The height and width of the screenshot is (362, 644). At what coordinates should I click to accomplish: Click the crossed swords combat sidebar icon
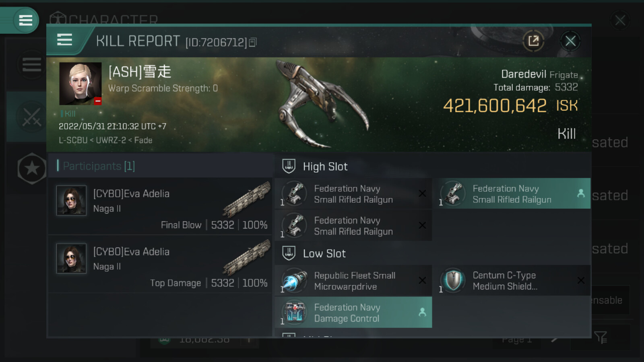(x=31, y=117)
